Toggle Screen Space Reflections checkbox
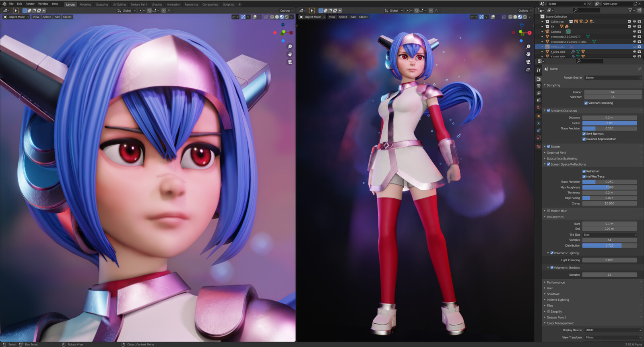The image size is (644, 347). tap(549, 164)
